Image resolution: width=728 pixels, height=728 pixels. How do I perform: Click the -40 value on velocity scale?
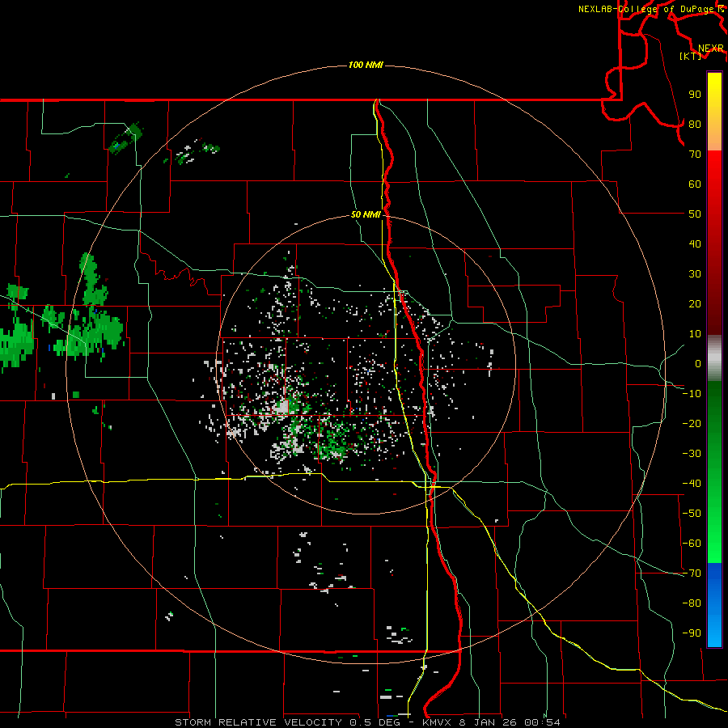pos(692,484)
